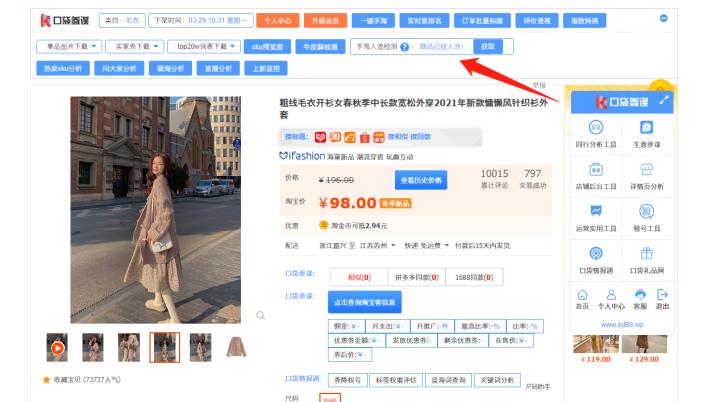Viewport: 720px width, 402px height.
Task: Switch to the 拼多多同款(0) tab
Action: (x=416, y=277)
